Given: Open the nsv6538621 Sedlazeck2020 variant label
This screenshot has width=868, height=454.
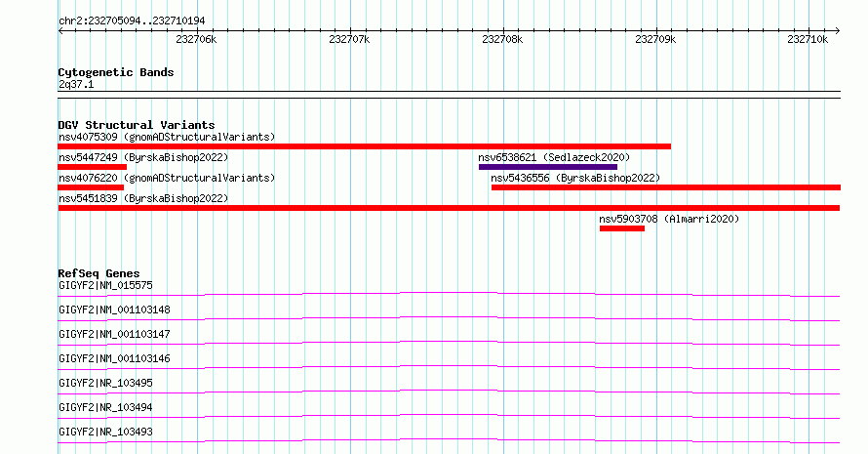Looking at the screenshot, I should 554,157.
